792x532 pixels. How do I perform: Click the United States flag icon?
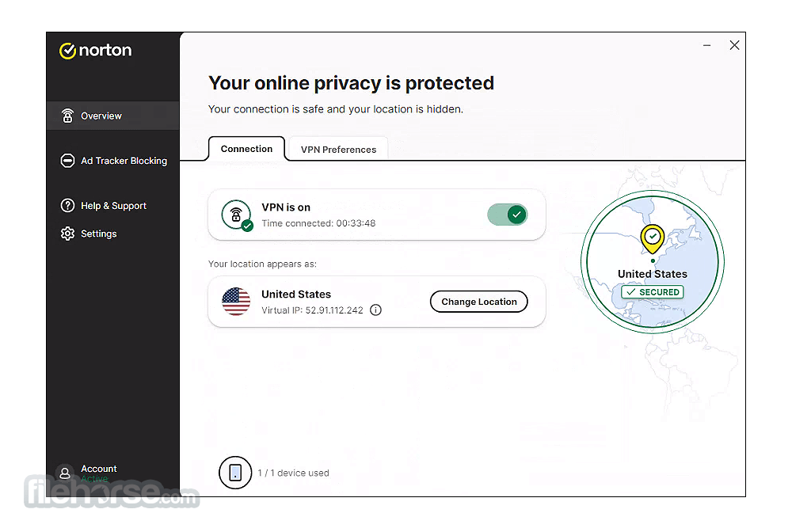click(x=236, y=302)
